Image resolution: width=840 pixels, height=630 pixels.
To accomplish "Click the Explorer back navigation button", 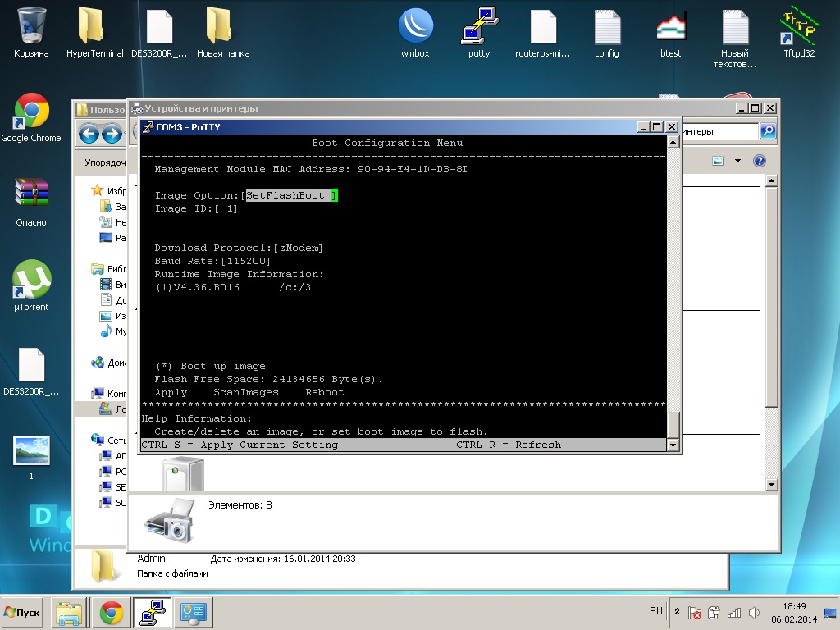I will 89,134.
